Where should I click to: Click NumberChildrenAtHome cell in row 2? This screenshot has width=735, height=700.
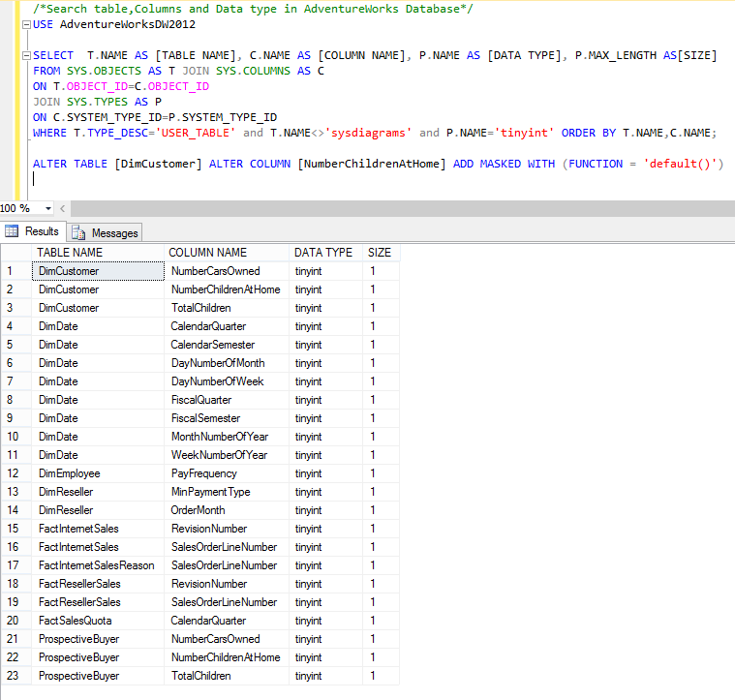[x=227, y=289]
